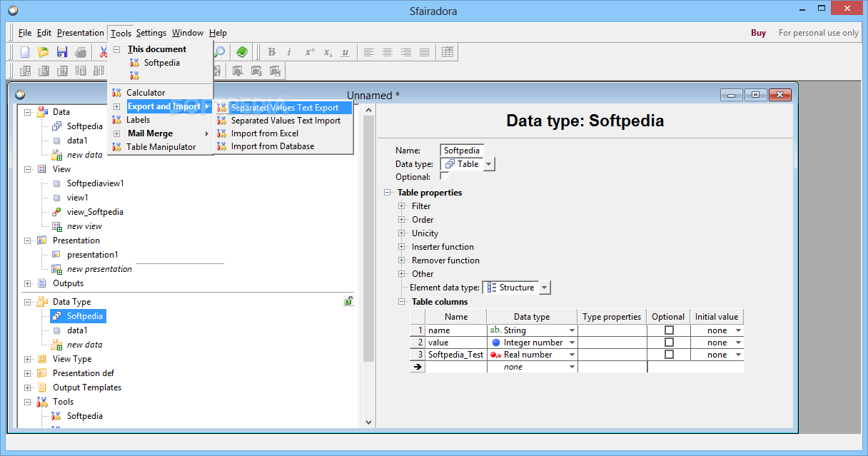Screen dimensions: 868x456
Task: Select view_Softpedia in the View tree
Action: click(95, 212)
